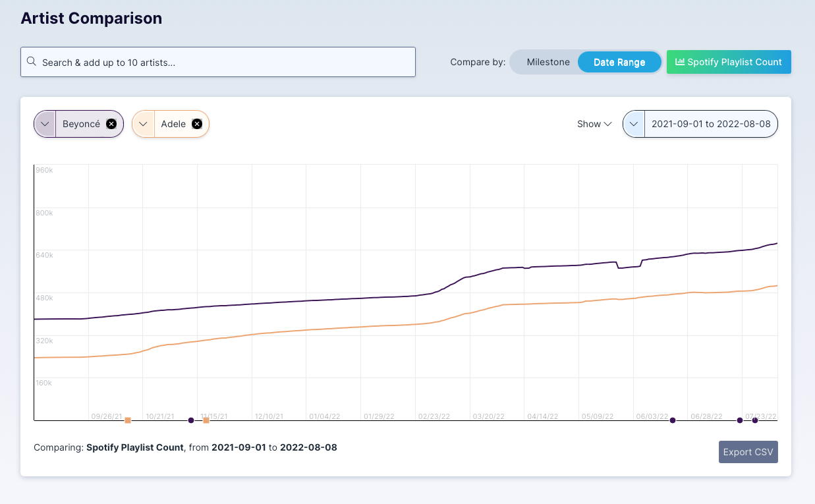Click the purple dot marker near 06/03/22
The width and height of the screenshot is (815, 504).
[673, 420]
